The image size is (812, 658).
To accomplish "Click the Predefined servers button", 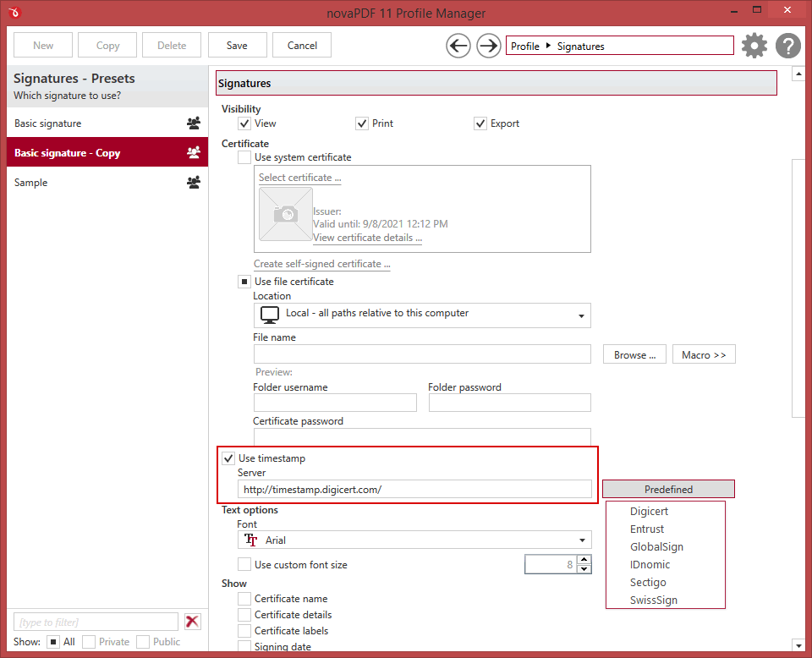I will point(668,489).
